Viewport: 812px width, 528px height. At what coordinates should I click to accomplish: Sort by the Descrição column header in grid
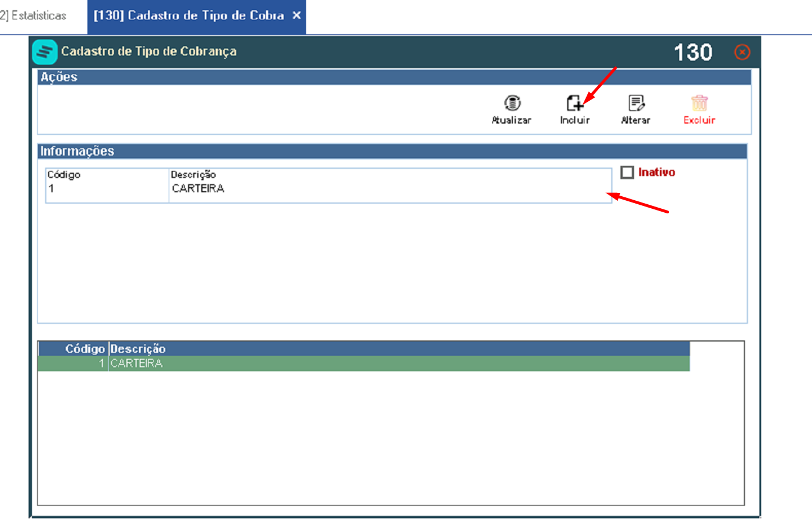pos(399,349)
